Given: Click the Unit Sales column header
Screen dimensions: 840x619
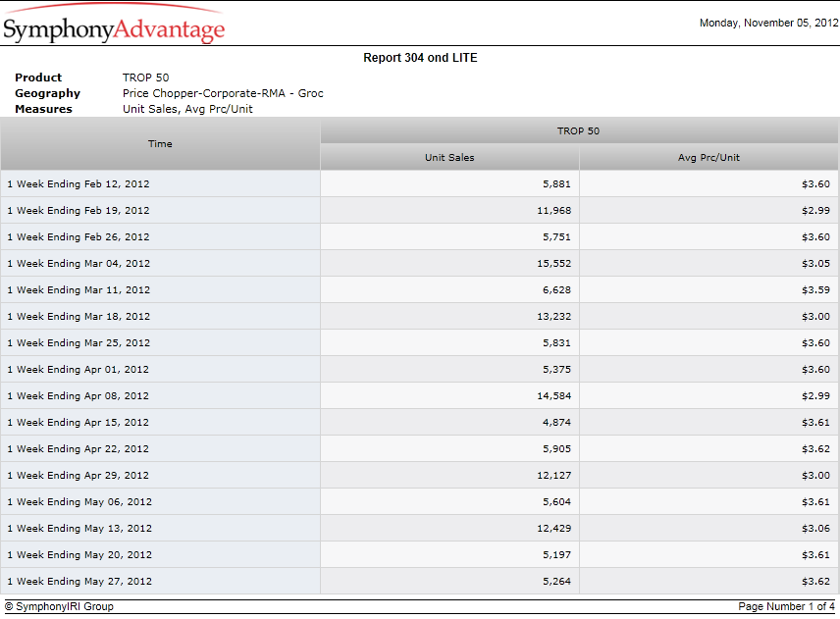Looking at the screenshot, I should (449, 157).
